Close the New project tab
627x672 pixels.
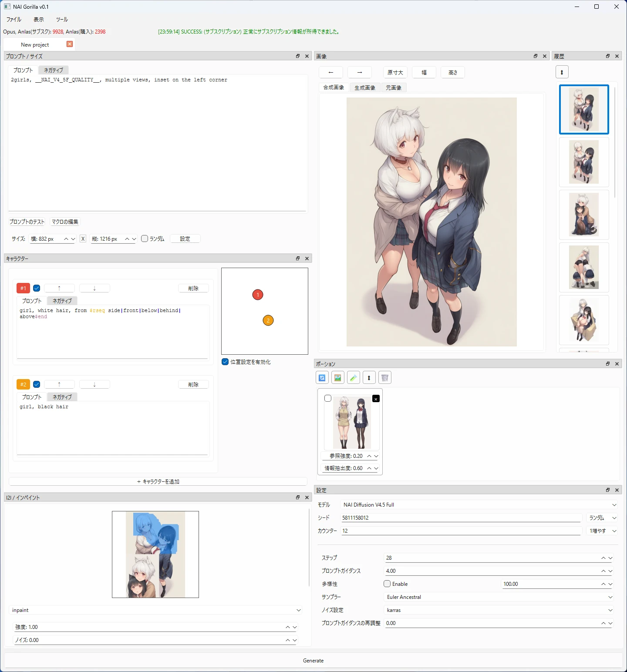click(70, 44)
